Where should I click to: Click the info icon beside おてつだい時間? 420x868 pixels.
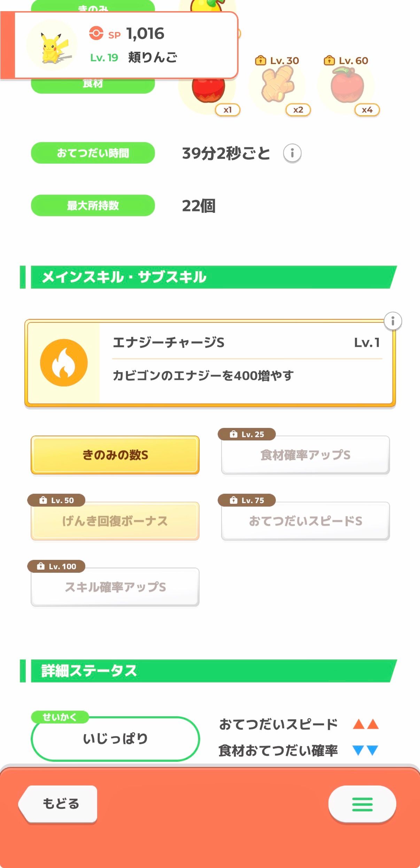[292, 153]
